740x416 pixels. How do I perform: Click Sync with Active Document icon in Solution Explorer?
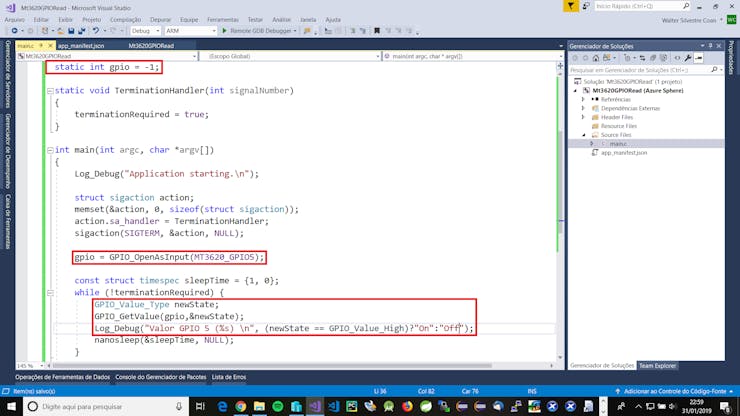(x=642, y=58)
